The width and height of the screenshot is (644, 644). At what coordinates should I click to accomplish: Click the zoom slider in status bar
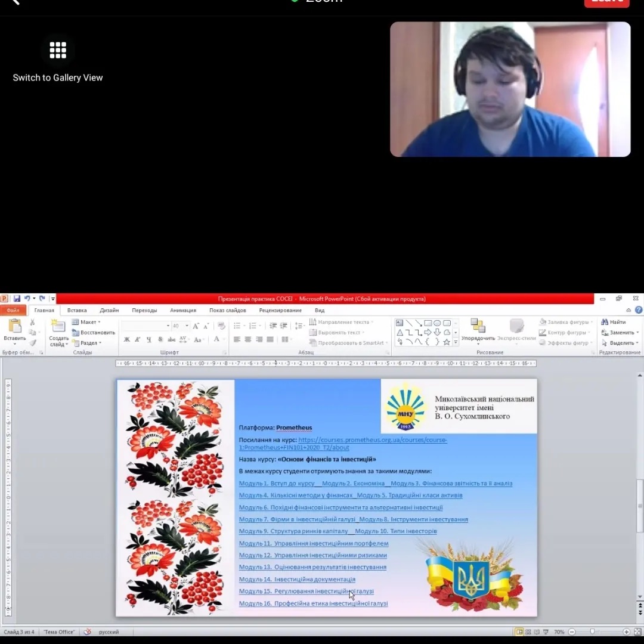[x=592, y=631]
